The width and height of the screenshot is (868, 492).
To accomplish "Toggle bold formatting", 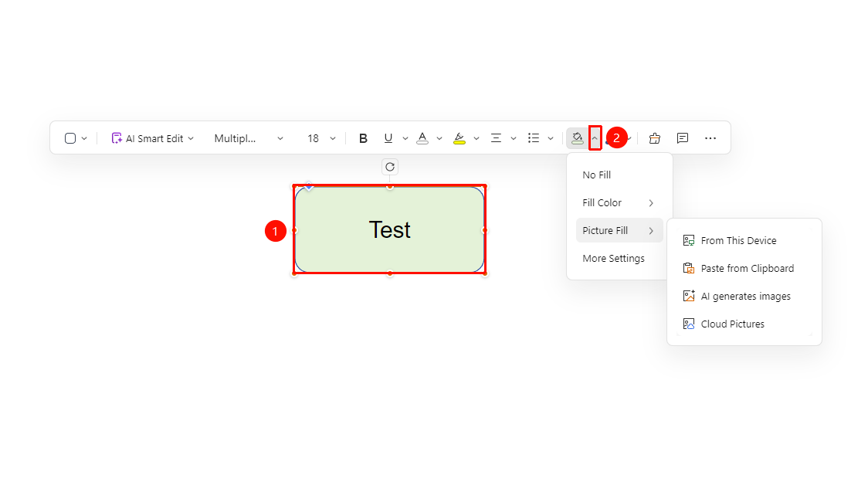I will click(363, 138).
